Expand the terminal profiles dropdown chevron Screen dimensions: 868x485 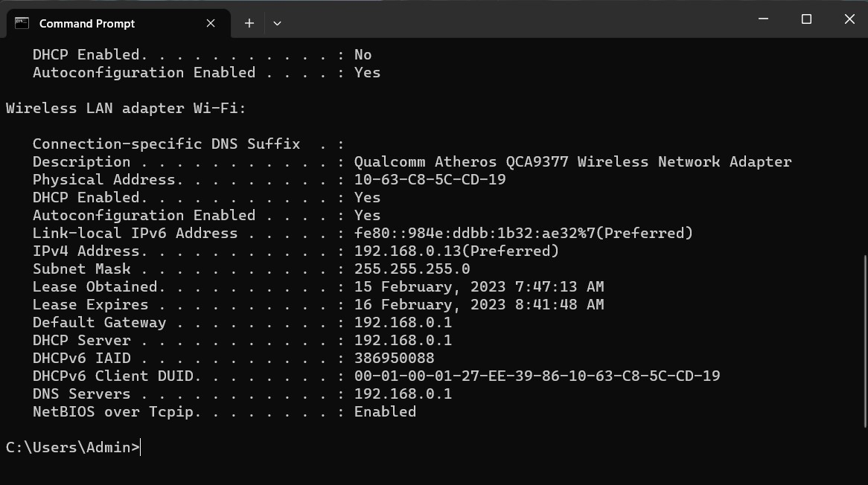pos(277,23)
